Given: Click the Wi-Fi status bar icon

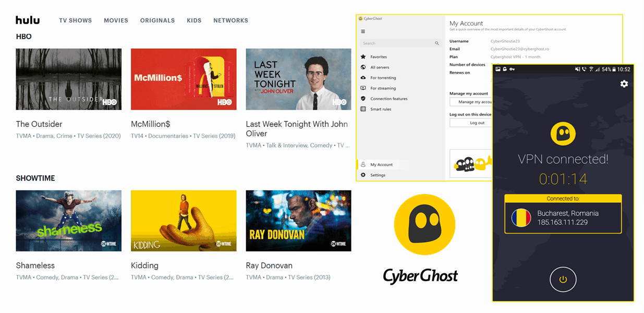Looking at the screenshot, I should click(x=590, y=69).
